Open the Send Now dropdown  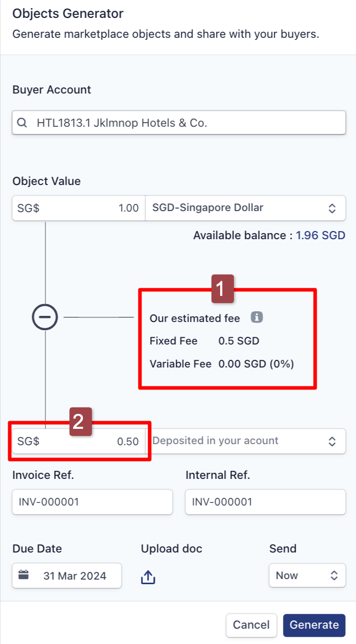coord(307,576)
